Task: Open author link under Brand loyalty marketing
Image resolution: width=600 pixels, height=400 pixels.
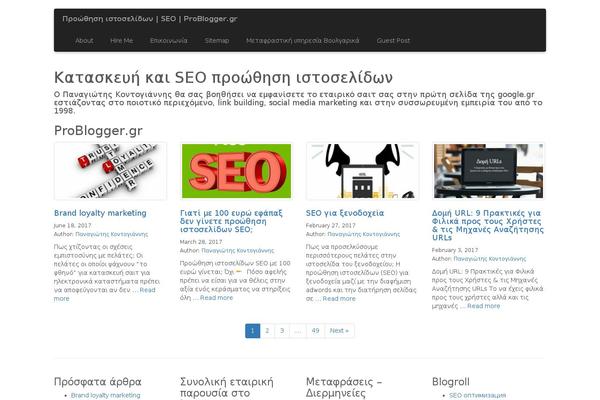Action: [111, 234]
